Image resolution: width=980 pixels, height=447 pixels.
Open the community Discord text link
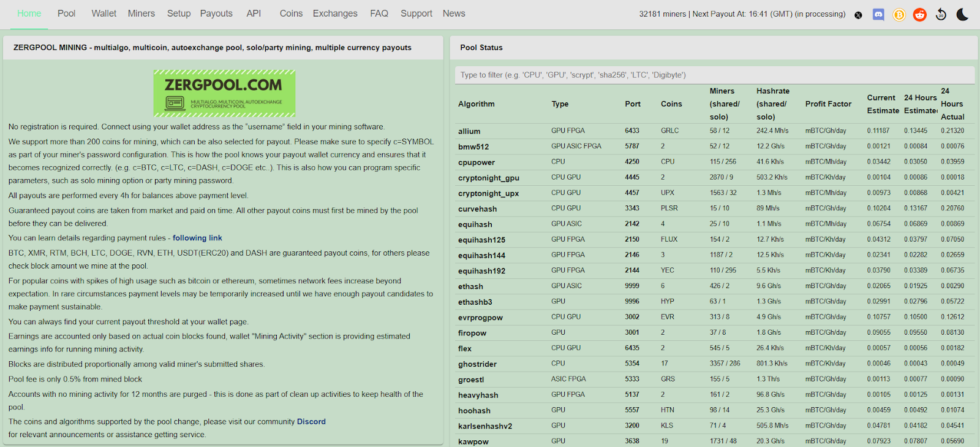311,421
